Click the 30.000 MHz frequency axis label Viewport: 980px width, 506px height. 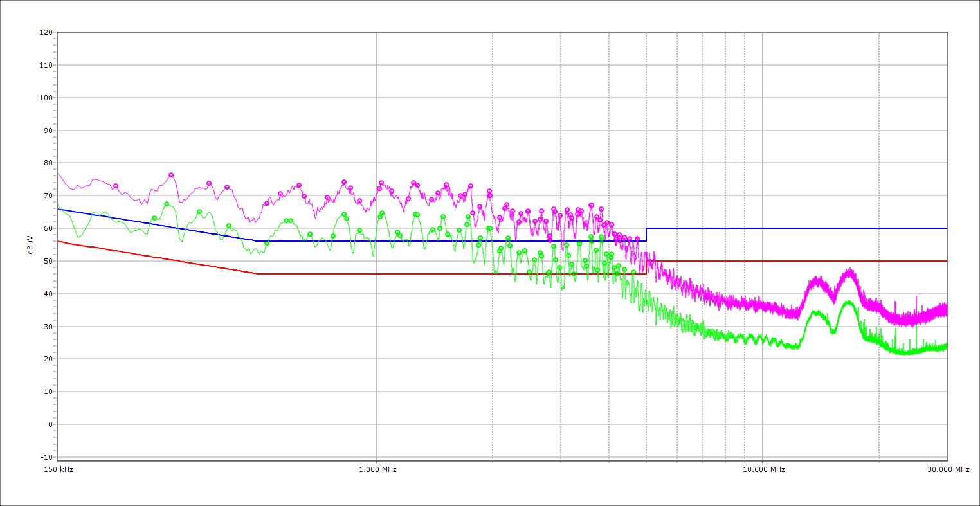coord(948,469)
